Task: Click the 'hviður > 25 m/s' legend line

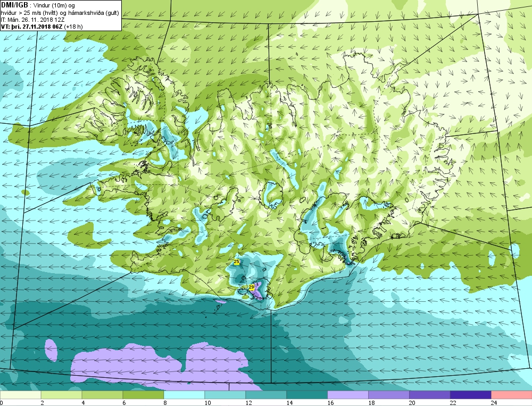Action: (x=60, y=13)
